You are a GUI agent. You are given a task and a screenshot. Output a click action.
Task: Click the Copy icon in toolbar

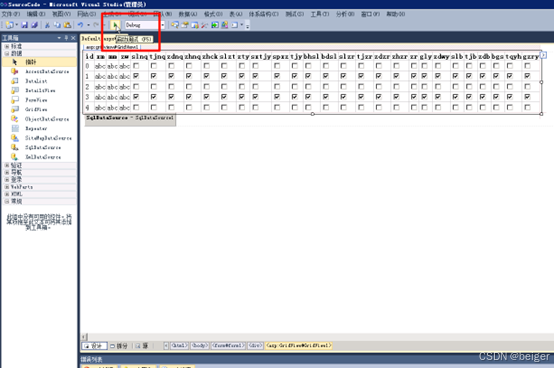pyautogui.click(x=57, y=25)
